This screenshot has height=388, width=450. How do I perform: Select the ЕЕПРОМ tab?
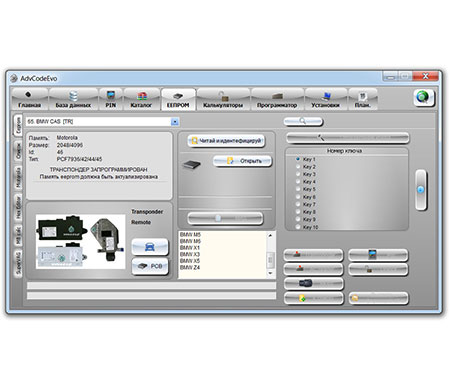pyautogui.click(x=178, y=99)
